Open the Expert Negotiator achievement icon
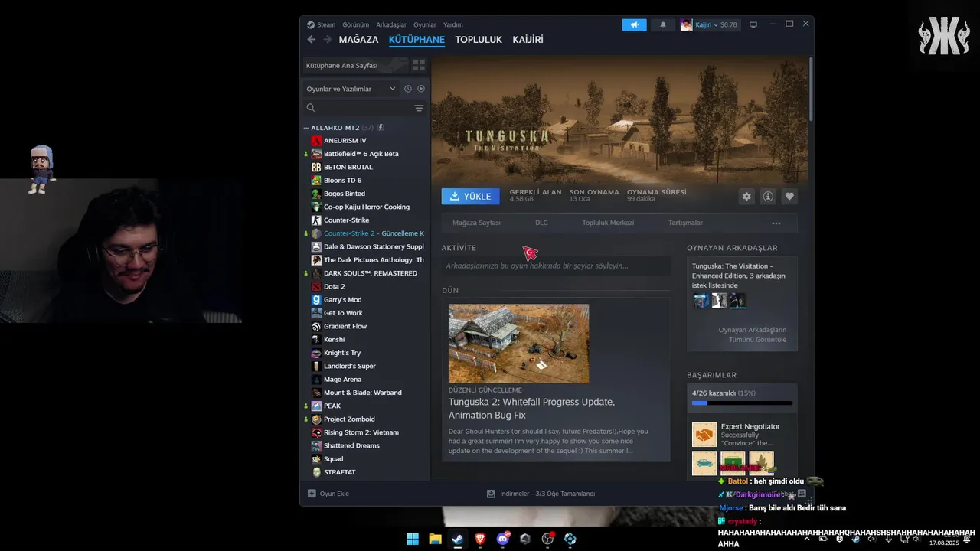The height and width of the screenshot is (551, 980). click(704, 435)
